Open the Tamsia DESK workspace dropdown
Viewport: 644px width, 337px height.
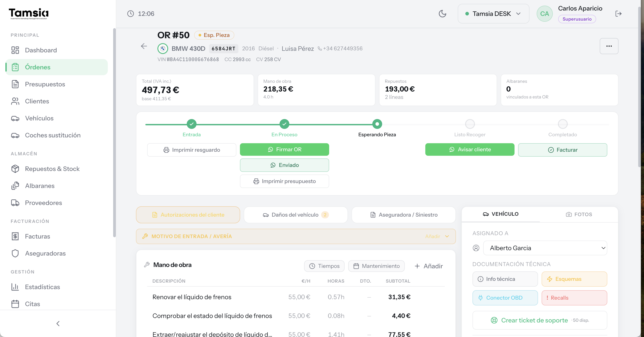(493, 13)
